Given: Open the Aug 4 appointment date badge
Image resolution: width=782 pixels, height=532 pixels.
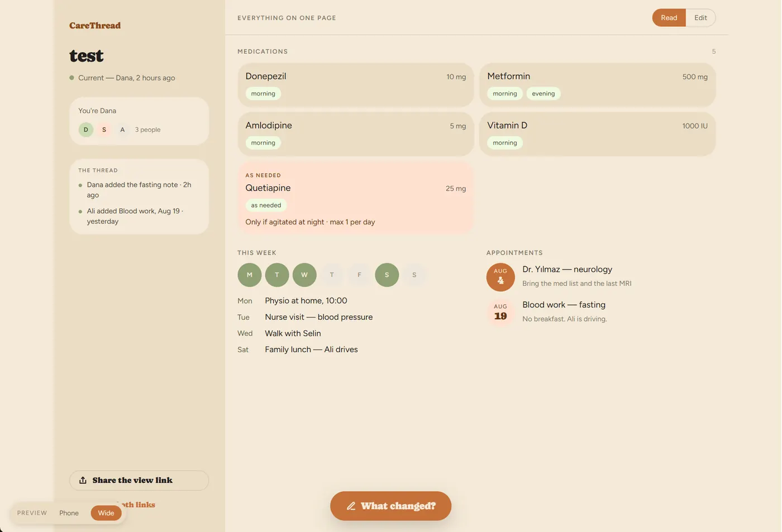Looking at the screenshot, I should point(500,277).
